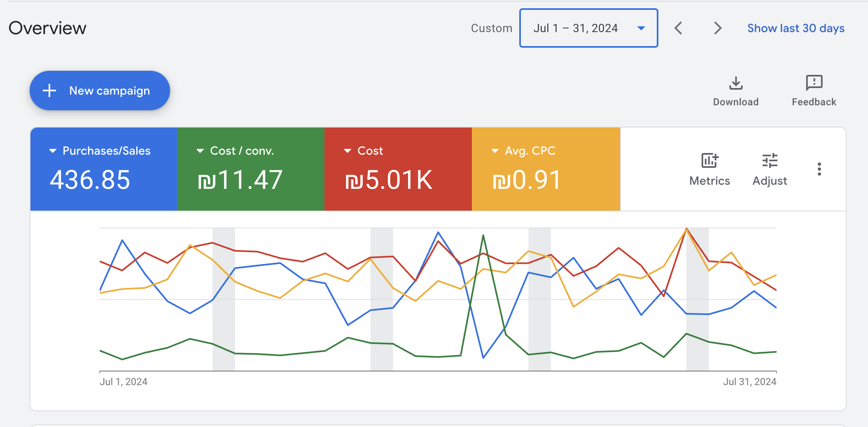Open the Cost metric dropdown arrow
The width and height of the screenshot is (868, 427).
[347, 151]
